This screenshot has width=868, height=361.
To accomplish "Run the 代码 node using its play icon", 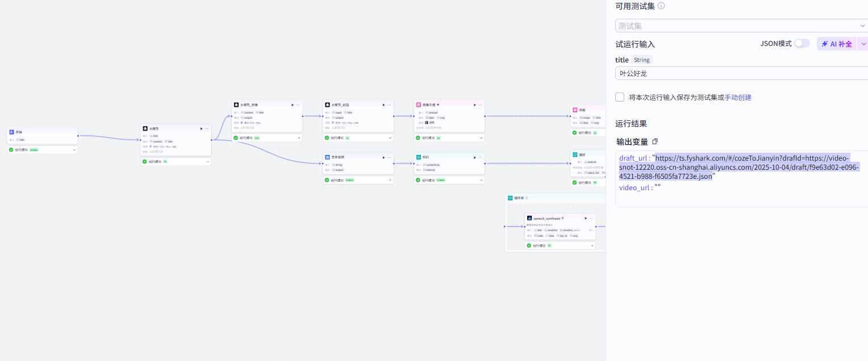I will (474, 157).
